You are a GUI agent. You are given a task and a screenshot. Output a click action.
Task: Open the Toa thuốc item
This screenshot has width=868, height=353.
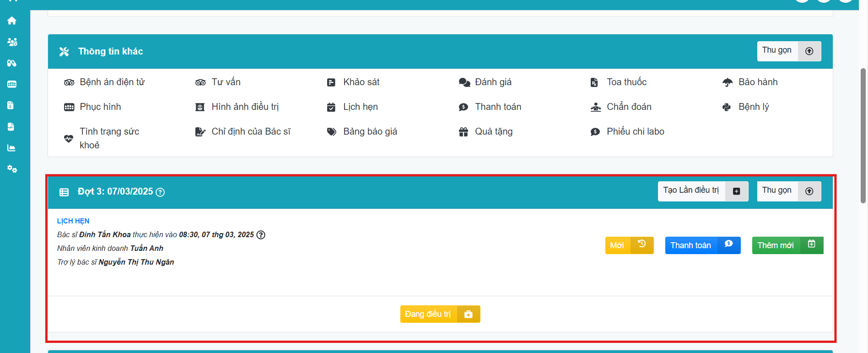pos(626,82)
